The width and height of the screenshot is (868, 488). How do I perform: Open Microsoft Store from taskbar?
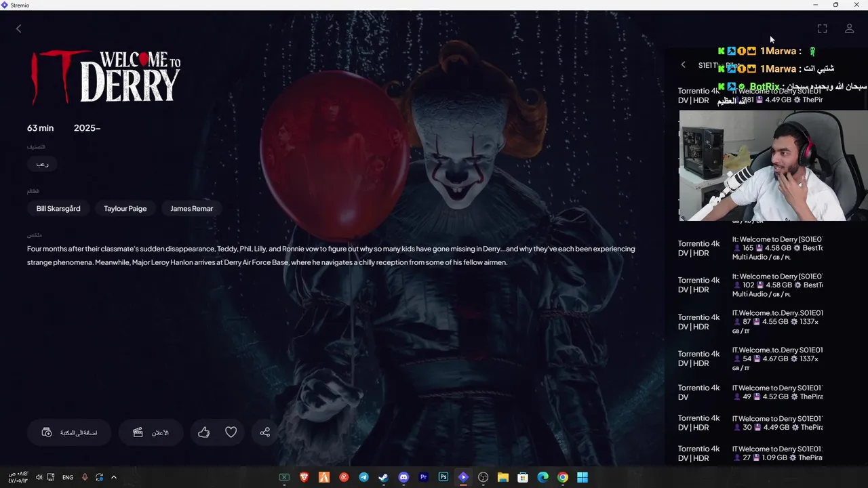coord(523,477)
